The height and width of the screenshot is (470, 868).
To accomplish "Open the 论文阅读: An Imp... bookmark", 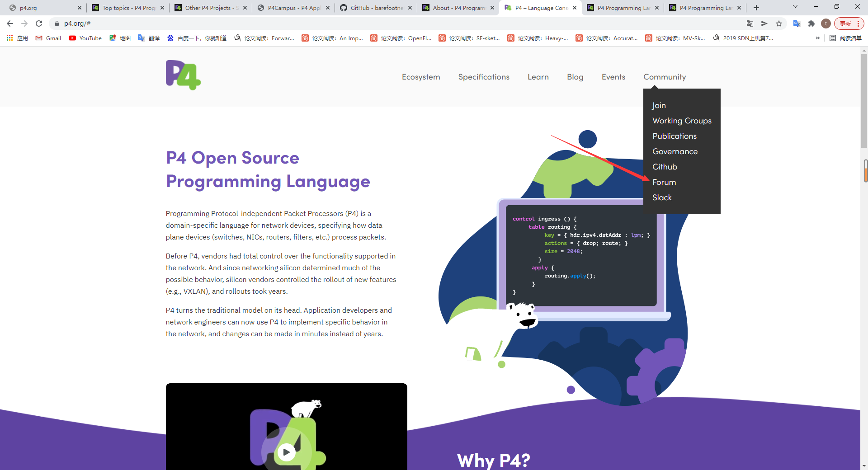I will coord(332,38).
